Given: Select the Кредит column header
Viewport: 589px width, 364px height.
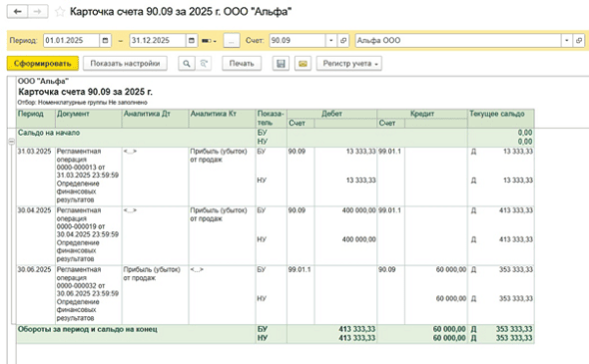Looking at the screenshot, I should click(422, 114).
